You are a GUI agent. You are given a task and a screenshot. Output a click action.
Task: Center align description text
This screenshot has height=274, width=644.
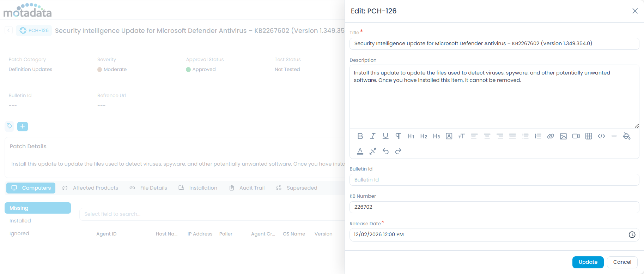(x=487, y=136)
